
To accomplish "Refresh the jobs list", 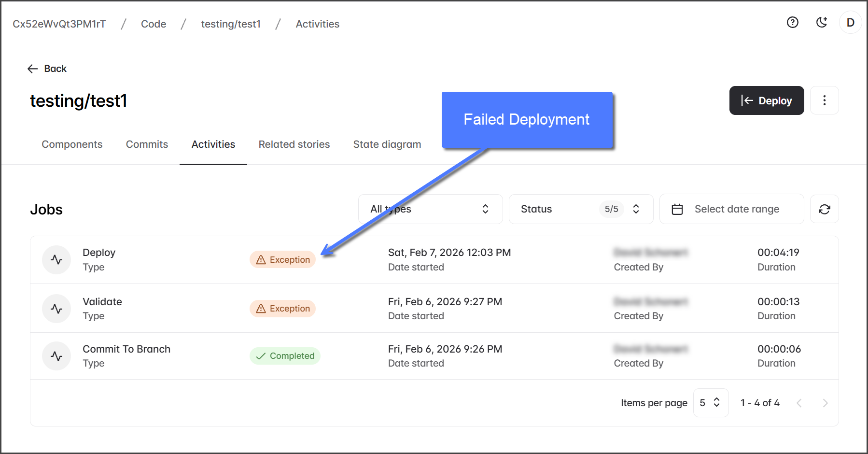I will click(x=824, y=209).
